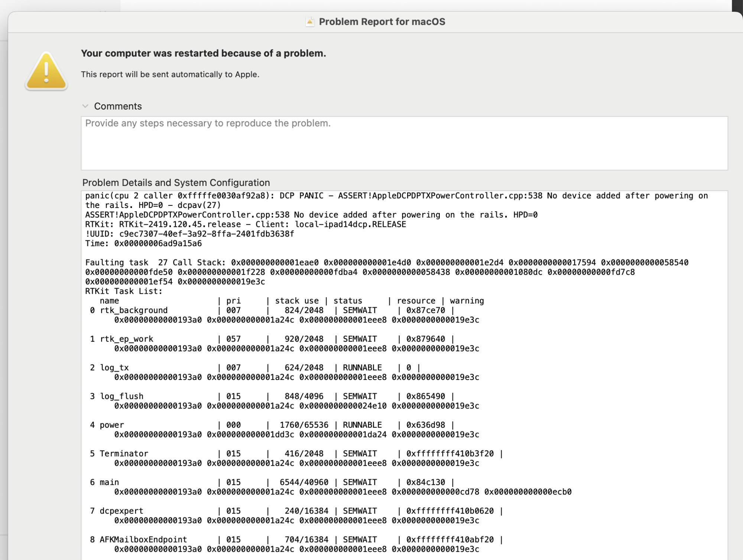The width and height of the screenshot is (743, 560).
Task: Select the AFKMailboxEndpoint task row
Action: pos(143,540)
